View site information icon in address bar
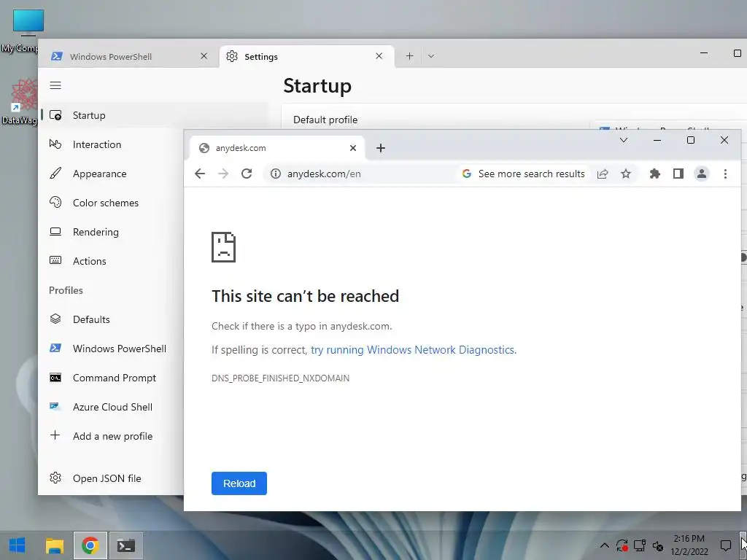This screenshot has width=747, height=560. pos(275,174)
